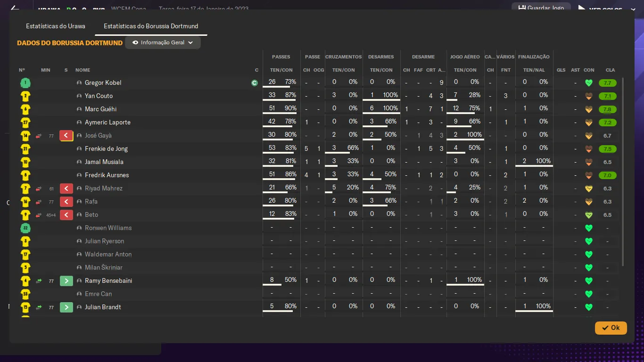Click Aymeric Laporte's number 27 shirt icon
Image resolution: width=644 pixels, height=362 pixels.
click(x=25, y=123)
